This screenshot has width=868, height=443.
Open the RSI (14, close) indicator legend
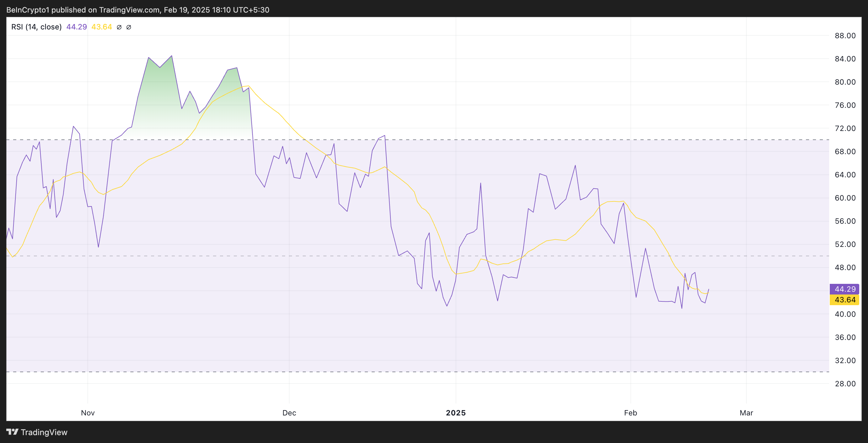pyautogui.click(x=36, y=27)
